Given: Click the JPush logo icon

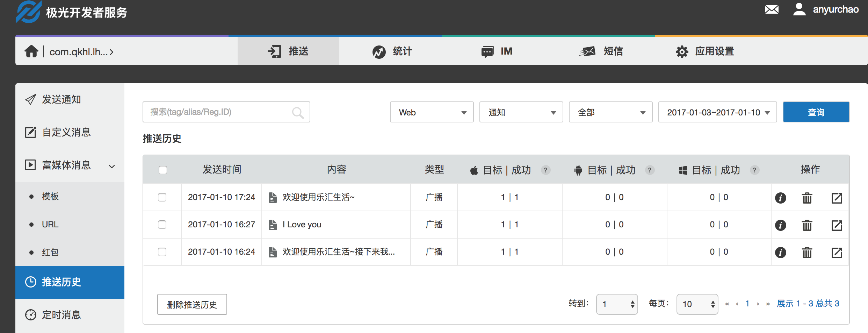Looking at the screenshot, I should coord(28,12).
